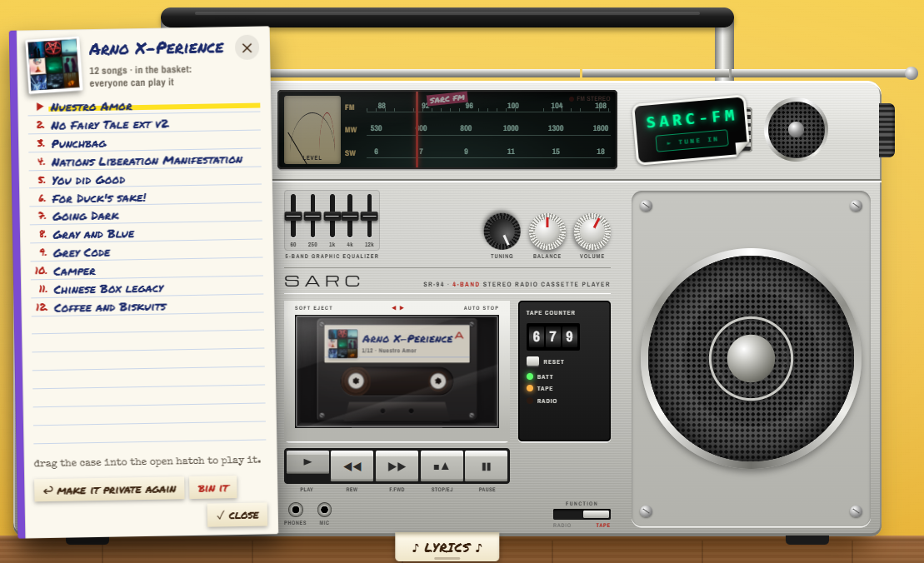
Task: Select track No Fairy Tale Ext V2
Action: point(147,125)
